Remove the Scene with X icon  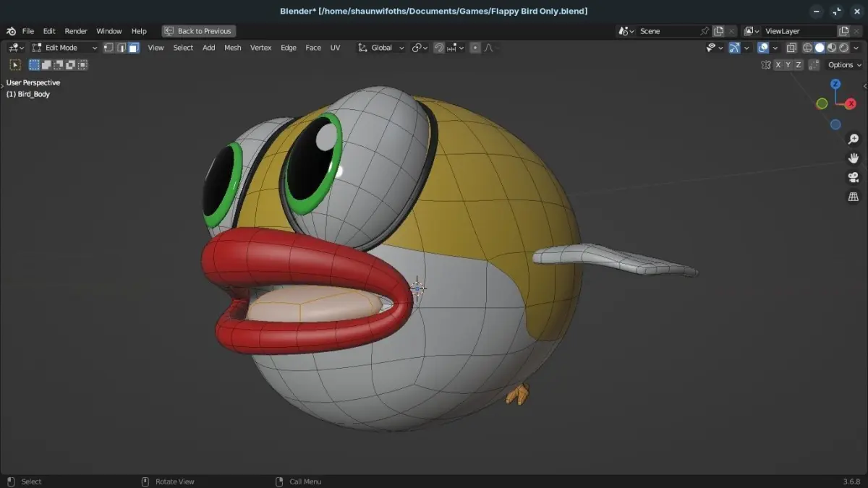click(x=731, y=31)
